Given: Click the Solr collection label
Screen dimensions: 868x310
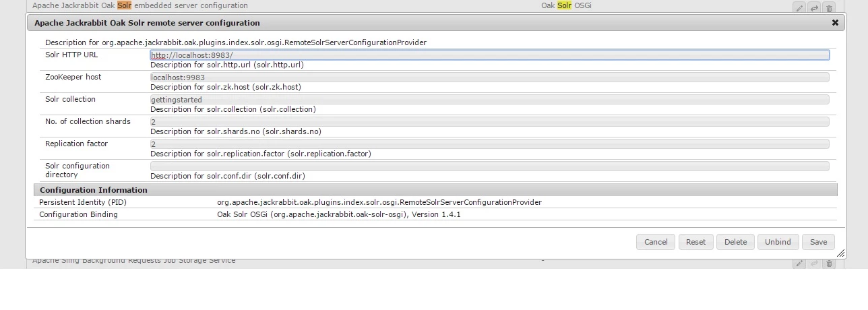Looking at the screenshot, I should (70, 99).
